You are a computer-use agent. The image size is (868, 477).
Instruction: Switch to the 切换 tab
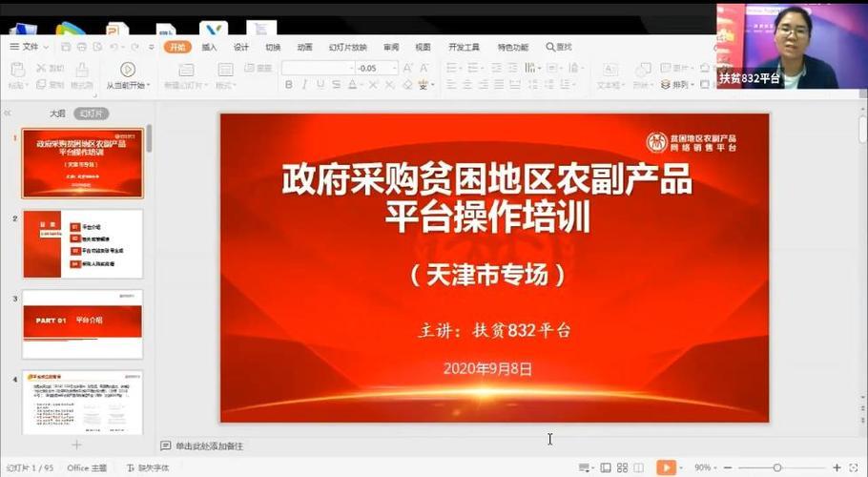(x=273, y=47)
